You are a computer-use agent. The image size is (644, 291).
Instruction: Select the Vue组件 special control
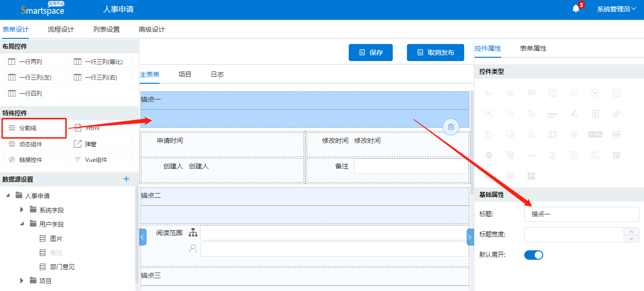click(x=101, y=159)
